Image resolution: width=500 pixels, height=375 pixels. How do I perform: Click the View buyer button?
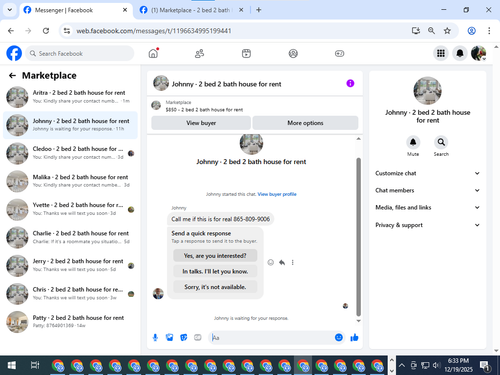click(201, 123)
